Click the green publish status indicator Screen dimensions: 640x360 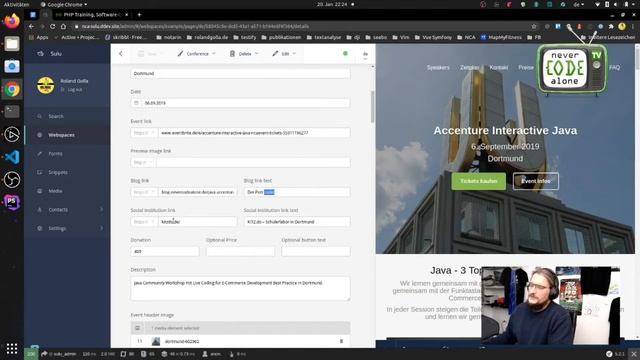345,53
